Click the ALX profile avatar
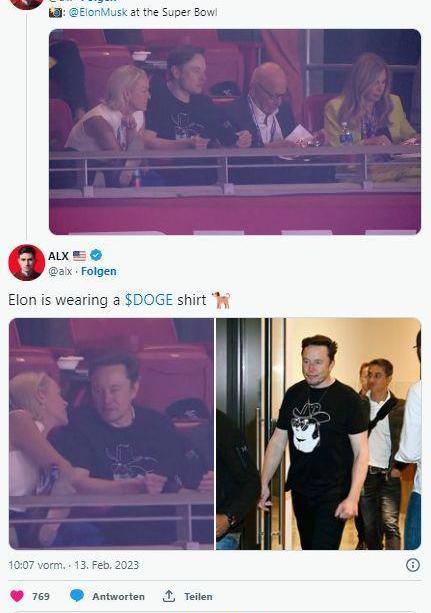Viewport: 431px width, 613px height. point(27,262)
